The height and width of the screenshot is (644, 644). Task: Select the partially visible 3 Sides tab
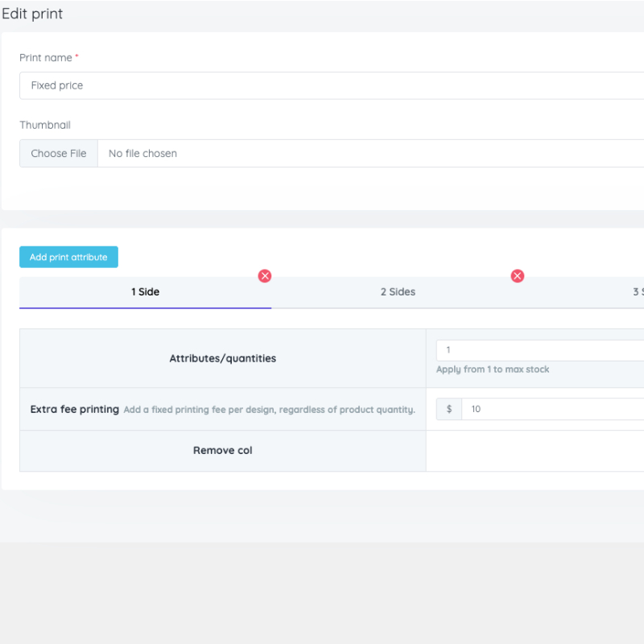pos(638,292)
